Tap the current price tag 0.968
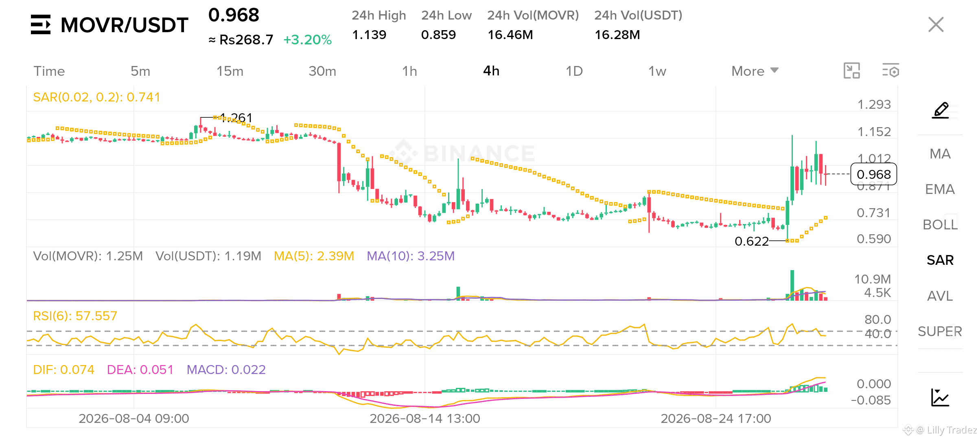Image resolution: width=980 pixels, height=440 pixels. click(x=874, y=174)
